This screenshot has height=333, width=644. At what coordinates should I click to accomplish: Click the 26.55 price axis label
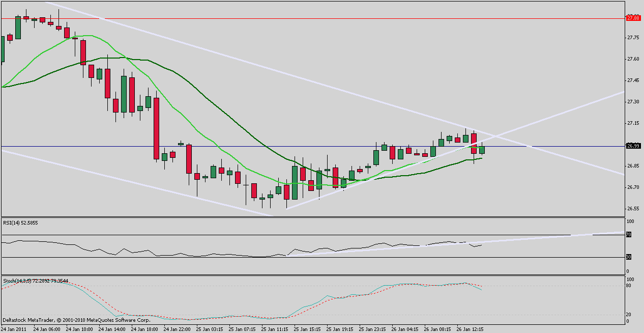tap(633, 209)
